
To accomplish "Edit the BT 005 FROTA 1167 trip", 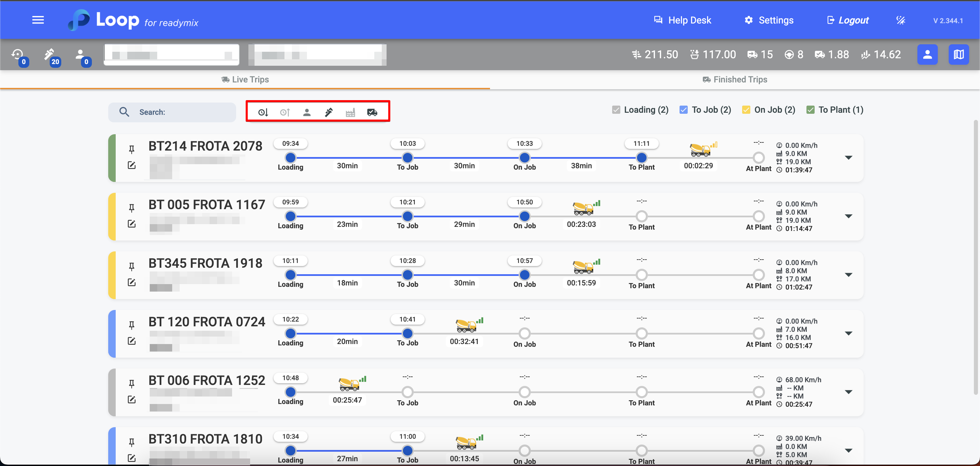I will (132, 224).
